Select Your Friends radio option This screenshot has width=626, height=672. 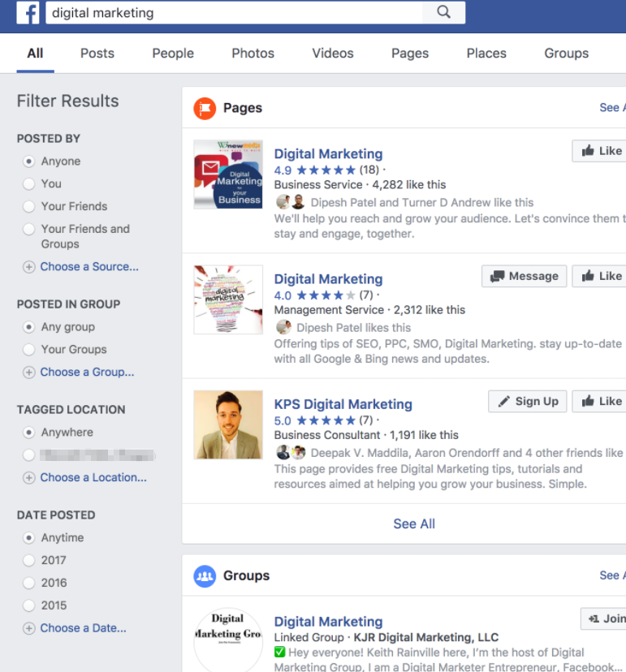click(28, 207)
